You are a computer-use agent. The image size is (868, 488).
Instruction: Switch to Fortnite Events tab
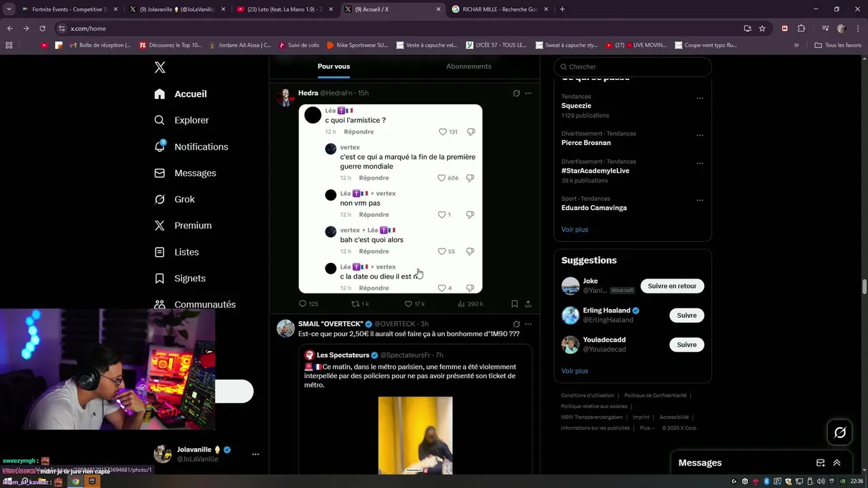tap(65, 9)
